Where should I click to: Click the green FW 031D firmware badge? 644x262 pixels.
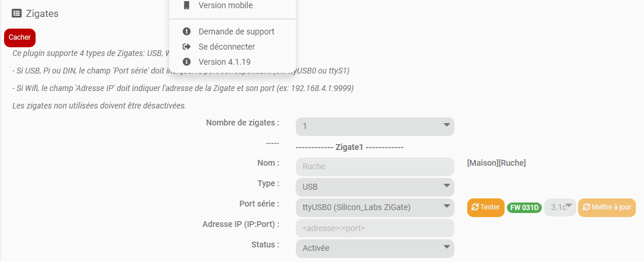click(524, 208)
